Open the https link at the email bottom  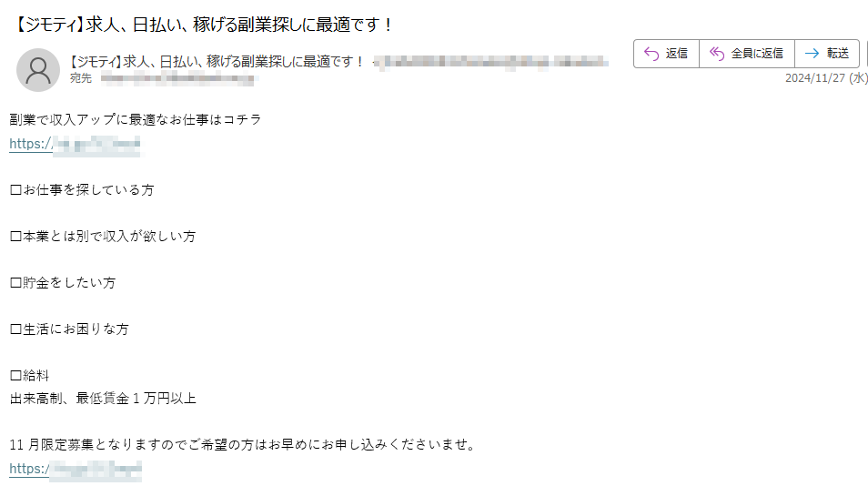pyautogui.click(x=76, y=469)
